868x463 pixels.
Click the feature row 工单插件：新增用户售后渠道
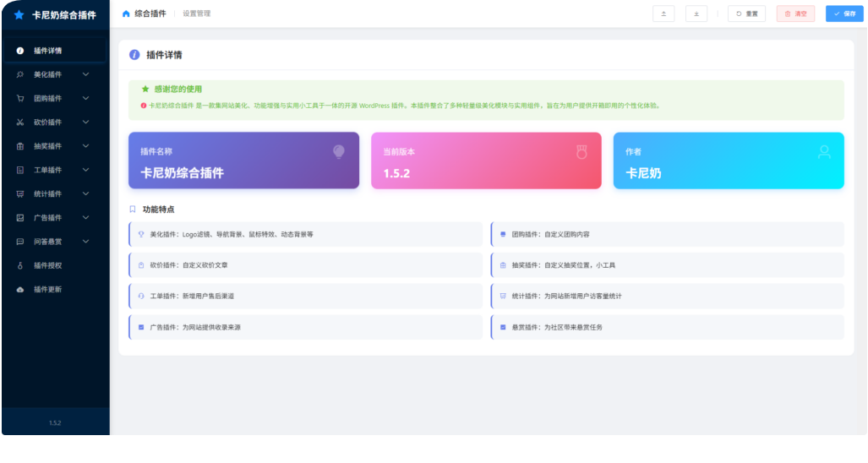pos(306,296)
